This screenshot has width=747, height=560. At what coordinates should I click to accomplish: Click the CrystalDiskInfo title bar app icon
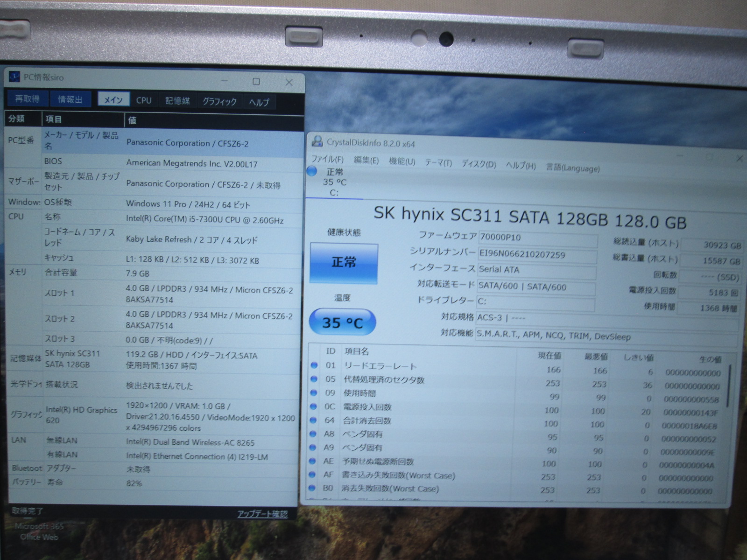[x=317, y=141]
